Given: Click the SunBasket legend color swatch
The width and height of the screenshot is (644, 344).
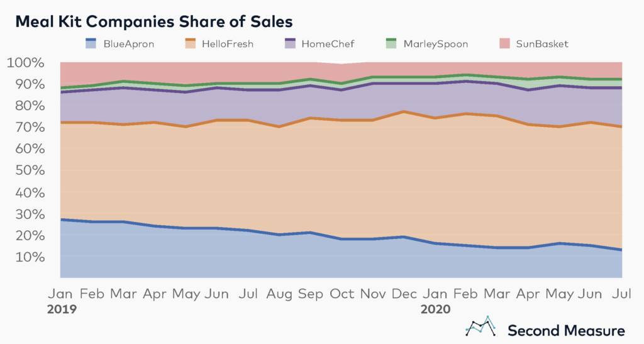Looking at the screenshot, I should coord(504,43).
